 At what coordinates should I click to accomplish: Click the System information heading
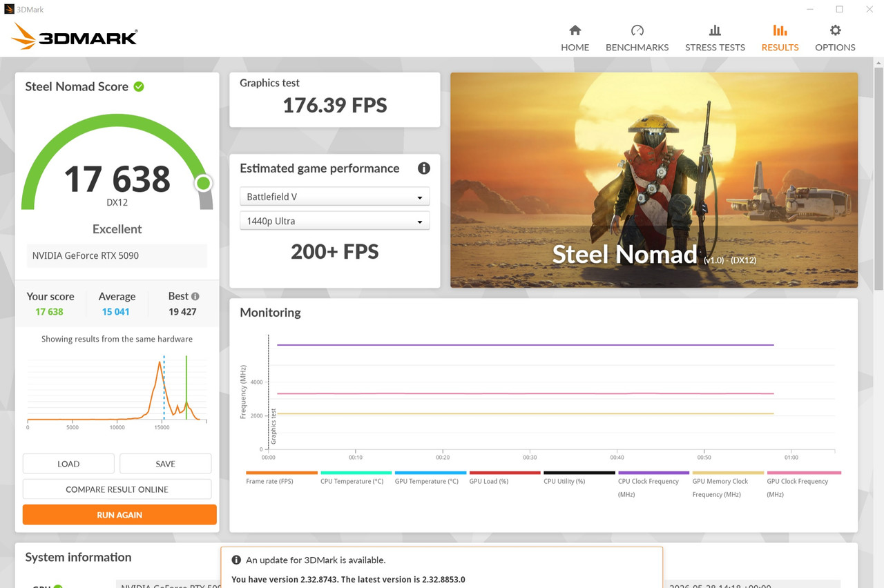pos(78,557)
